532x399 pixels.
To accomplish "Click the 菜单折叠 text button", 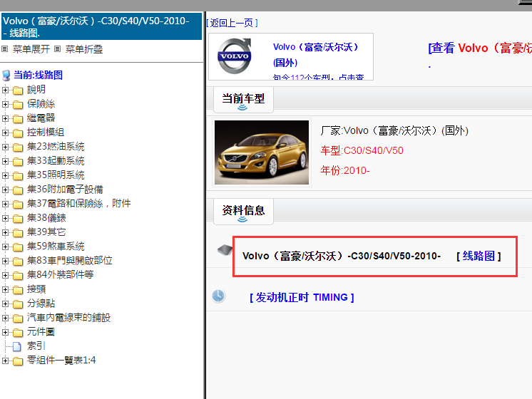I will pos(84,49).
